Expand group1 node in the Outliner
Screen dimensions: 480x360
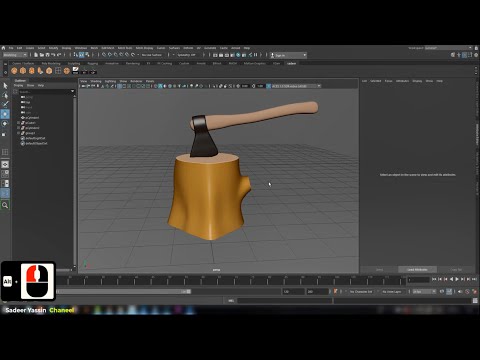(x=18, y=133)
